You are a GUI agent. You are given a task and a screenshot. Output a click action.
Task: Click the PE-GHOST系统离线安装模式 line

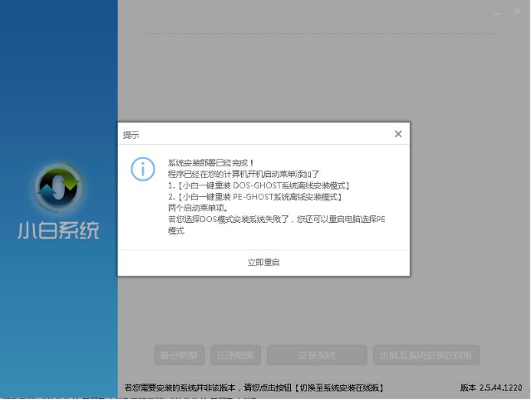pos(255,196)
